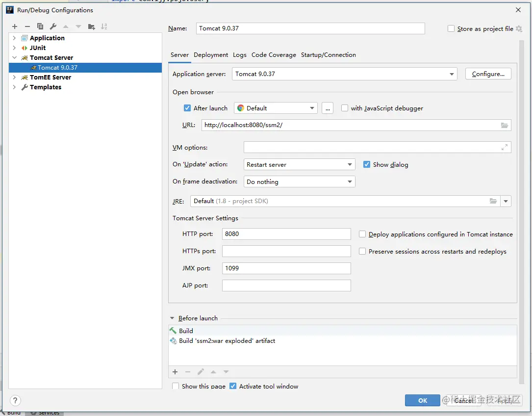
Task: Collapse the Tomcat Server tree node
Action: click(14, 58)
